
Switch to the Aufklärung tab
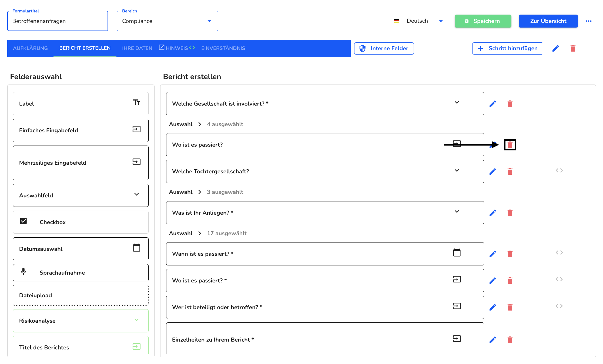tap(30, 48)
